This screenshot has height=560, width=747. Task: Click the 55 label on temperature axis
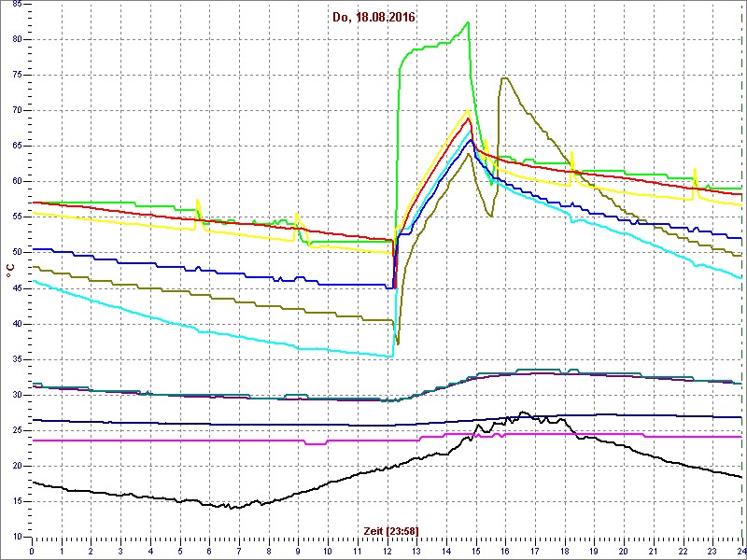(16, 217)
